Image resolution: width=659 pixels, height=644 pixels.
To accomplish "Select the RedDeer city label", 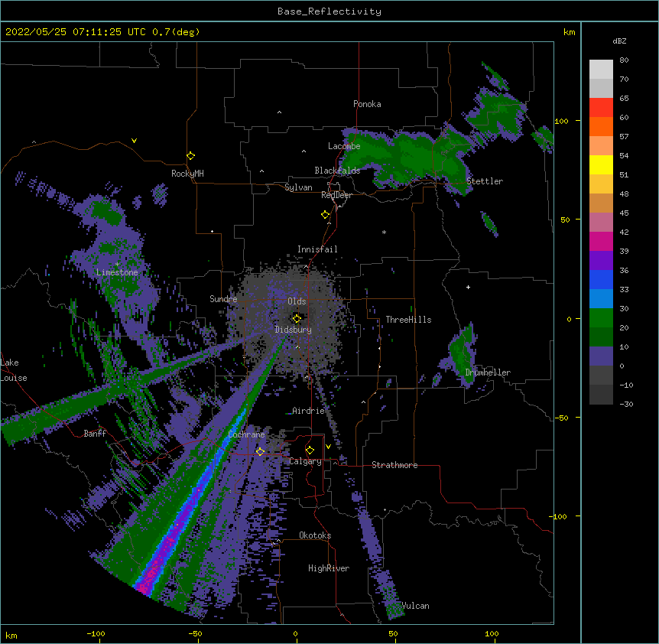I will coord(336,195).
